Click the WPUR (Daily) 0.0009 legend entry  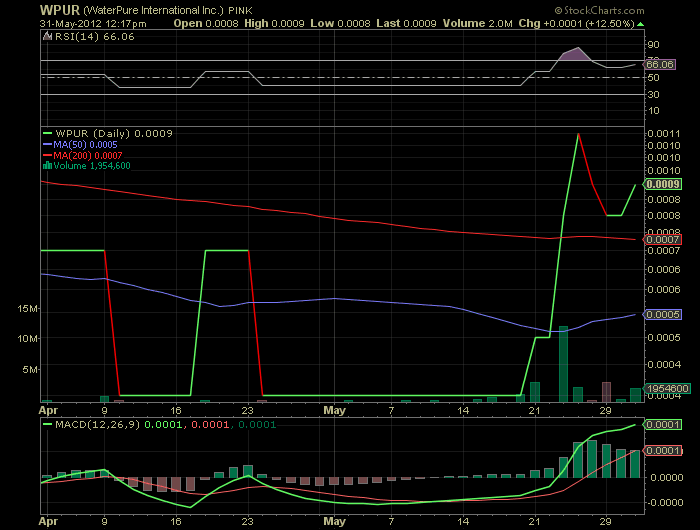pos(114,134)
